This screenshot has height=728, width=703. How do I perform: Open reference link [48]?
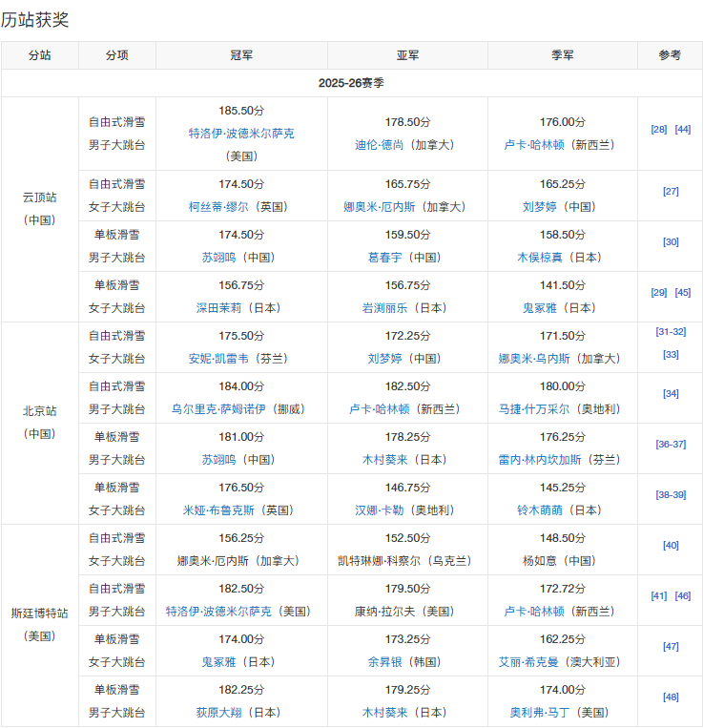[x=671, y=697]
